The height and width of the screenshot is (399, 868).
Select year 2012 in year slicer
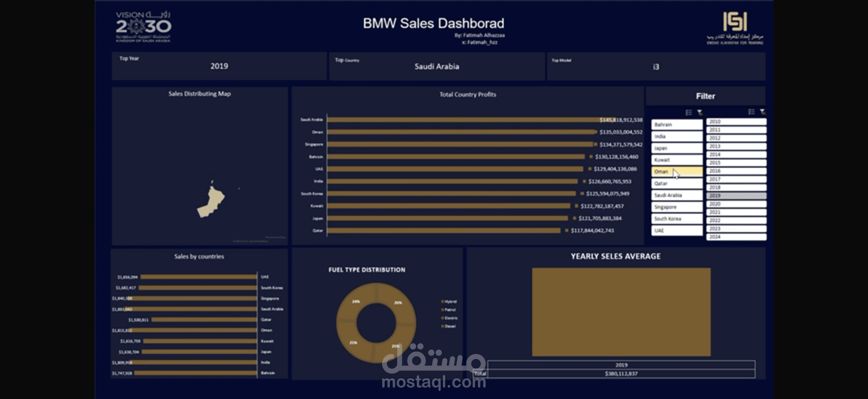pos(736,138)
